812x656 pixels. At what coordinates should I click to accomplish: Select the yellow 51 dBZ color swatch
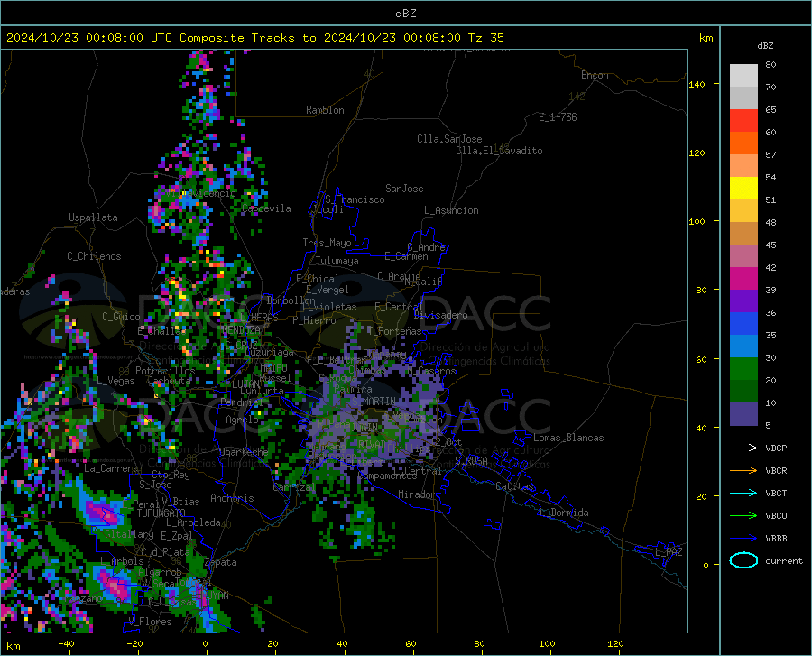coord(743,189)
